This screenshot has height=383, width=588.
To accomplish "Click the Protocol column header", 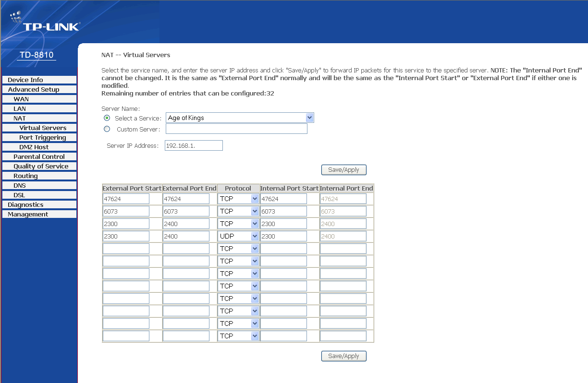I will 238,189.
